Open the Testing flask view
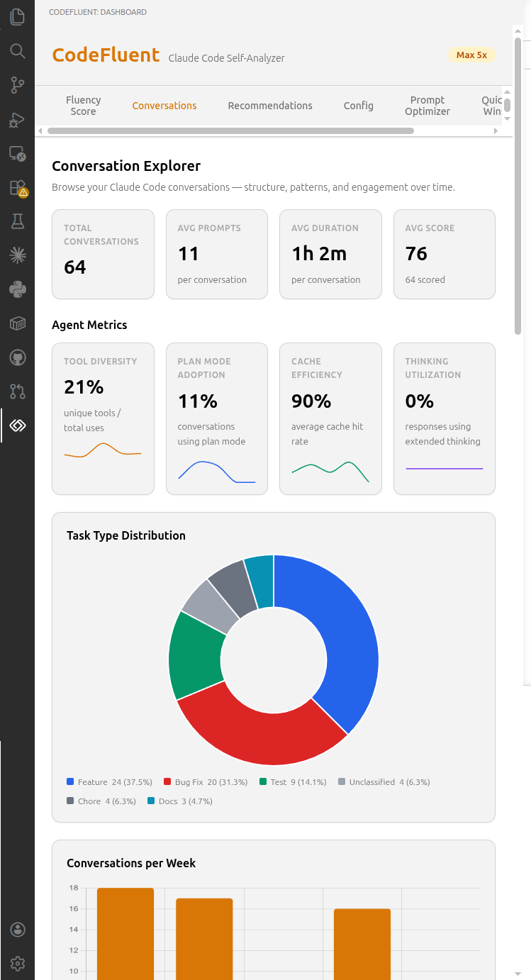Viewport: 531px width, 980px height. (x=17, y=221)
